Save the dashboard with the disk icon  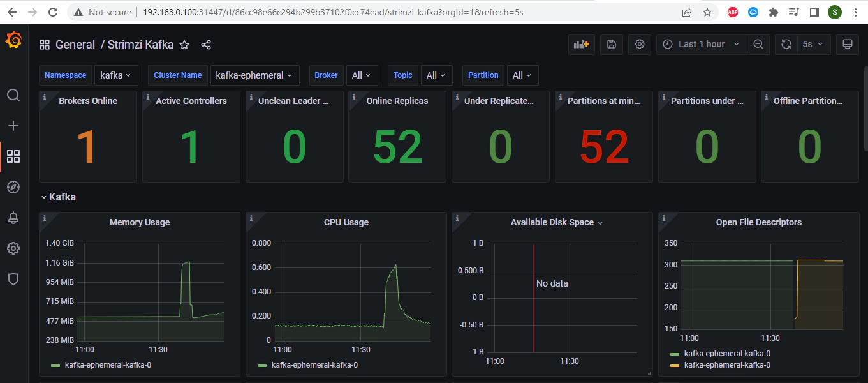[x=612, y=44]
